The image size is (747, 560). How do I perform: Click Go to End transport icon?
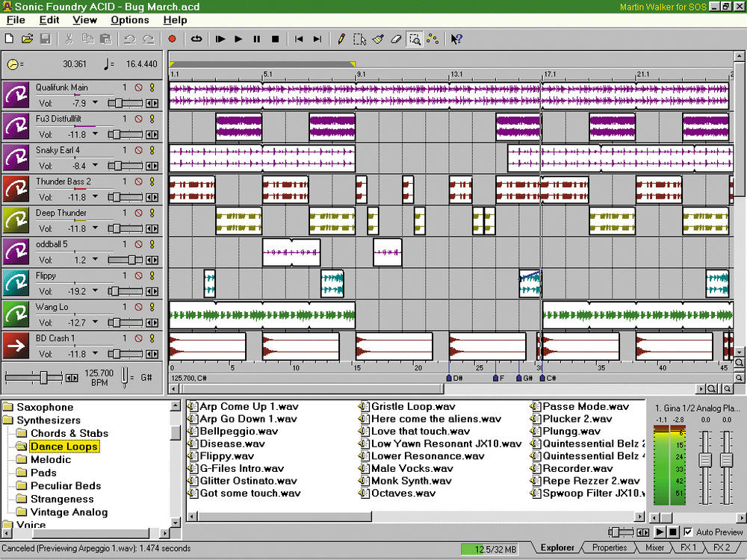pos(317,39)
